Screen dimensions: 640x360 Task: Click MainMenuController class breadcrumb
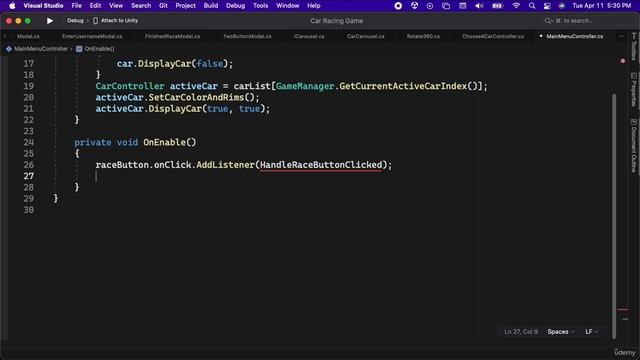[x=37, y=49]
